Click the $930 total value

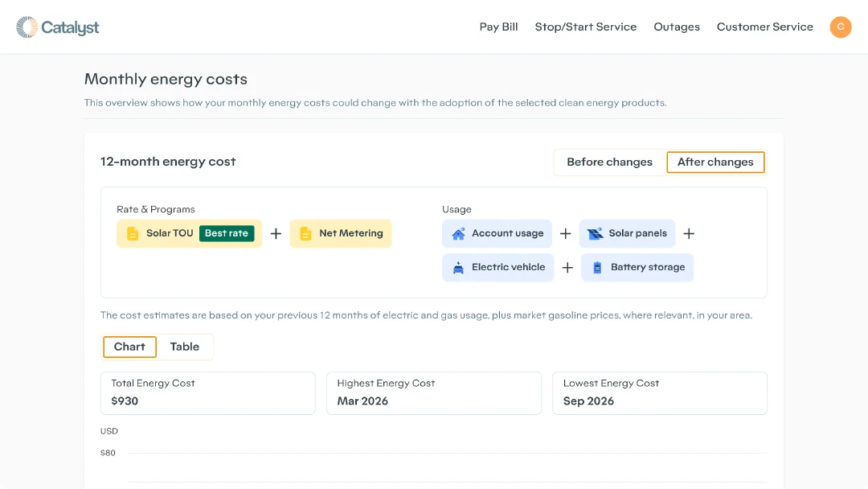[125, 401]
